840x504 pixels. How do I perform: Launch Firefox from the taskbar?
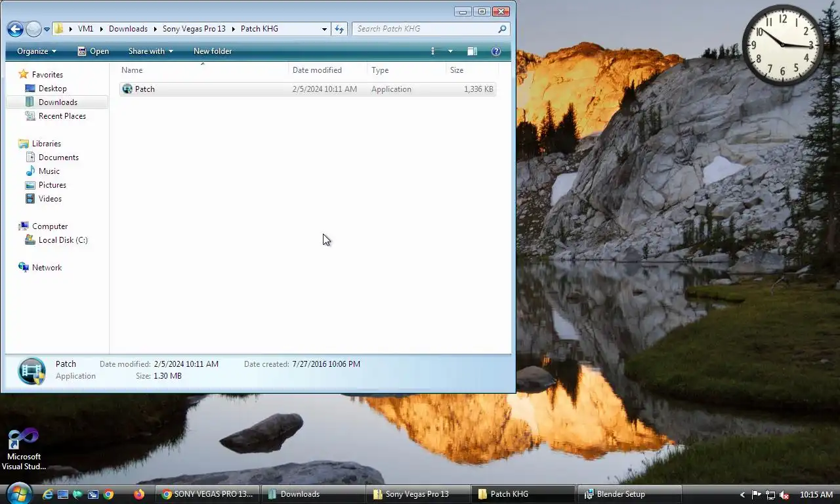point(139,494)
